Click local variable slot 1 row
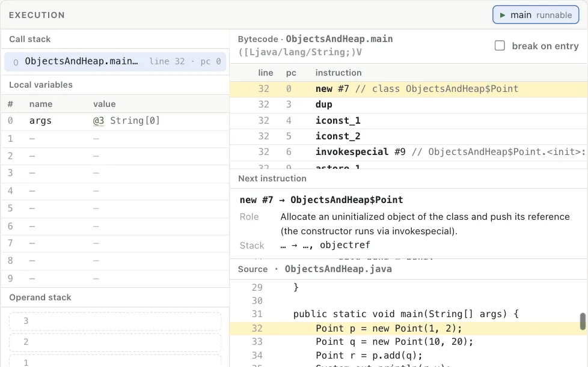The image size is (588, 367). (115, 139)
